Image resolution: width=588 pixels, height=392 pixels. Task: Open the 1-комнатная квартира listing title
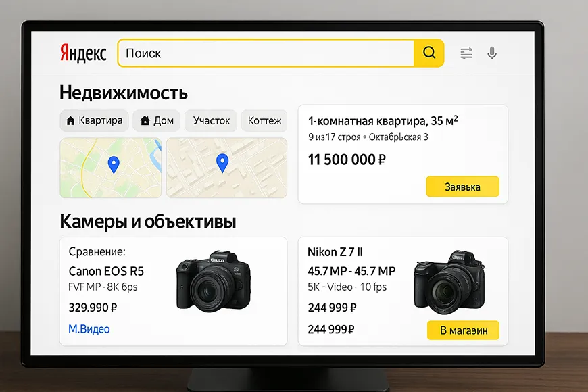[x=383, y=121]
